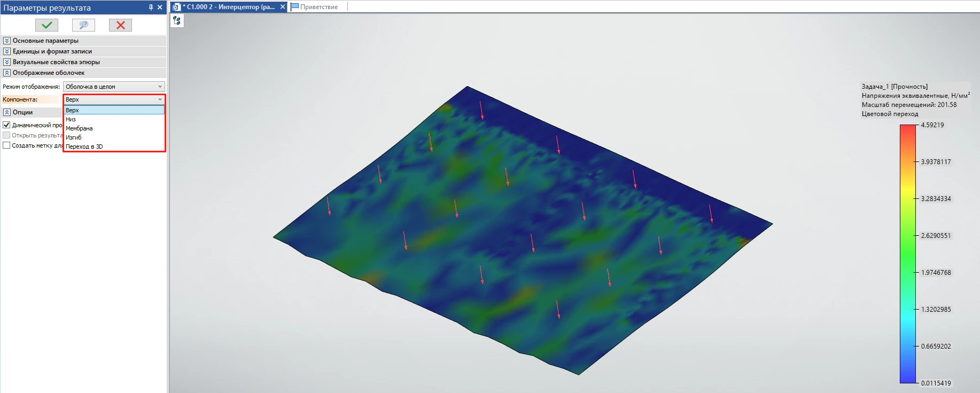Open the model tree icon in viewport
Viewport: 980px width, 393px height.
click(x=177, y=21)
